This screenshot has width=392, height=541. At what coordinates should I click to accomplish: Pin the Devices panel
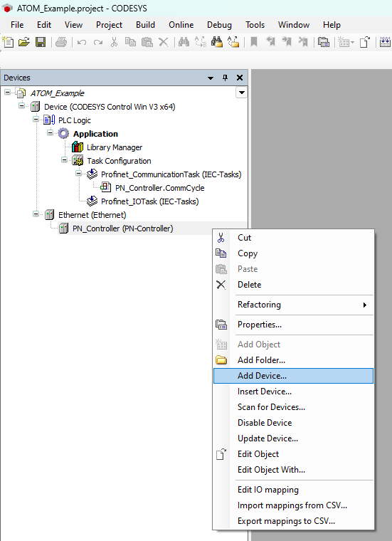(225, 78)
